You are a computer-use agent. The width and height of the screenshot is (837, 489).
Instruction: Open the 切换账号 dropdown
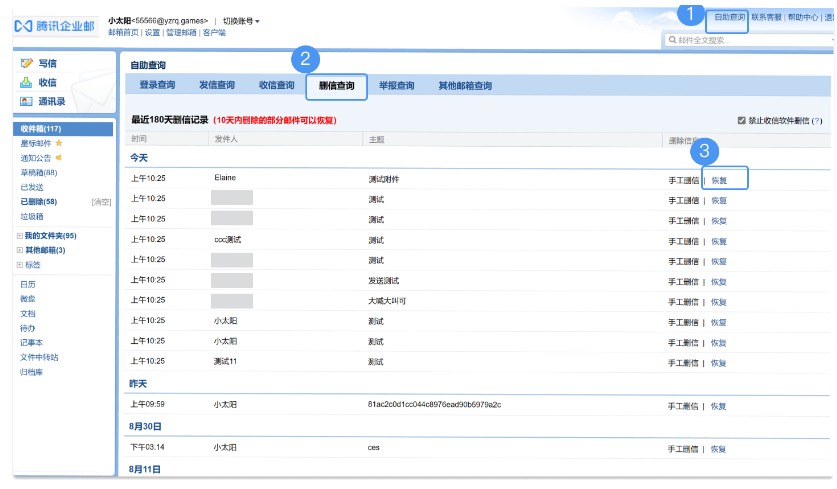tap(241, 21)
